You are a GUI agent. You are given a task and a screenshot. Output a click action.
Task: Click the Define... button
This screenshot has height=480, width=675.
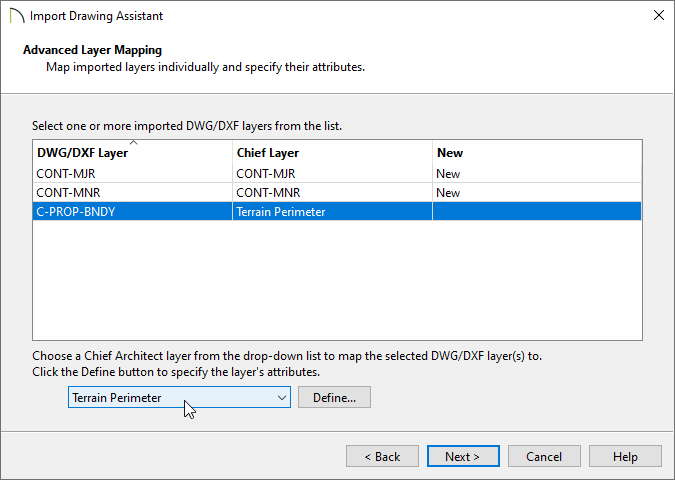(x=334, y=397)
